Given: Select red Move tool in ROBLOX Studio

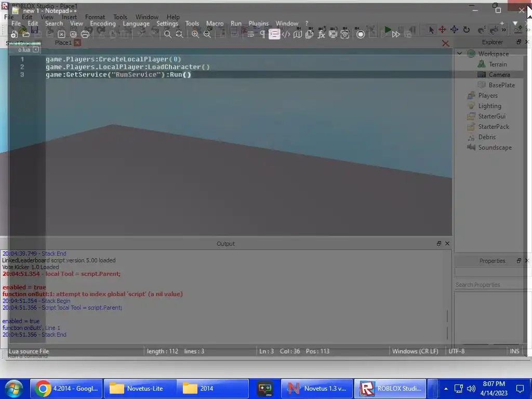Looking at the screenshot, I should [442, 30].
